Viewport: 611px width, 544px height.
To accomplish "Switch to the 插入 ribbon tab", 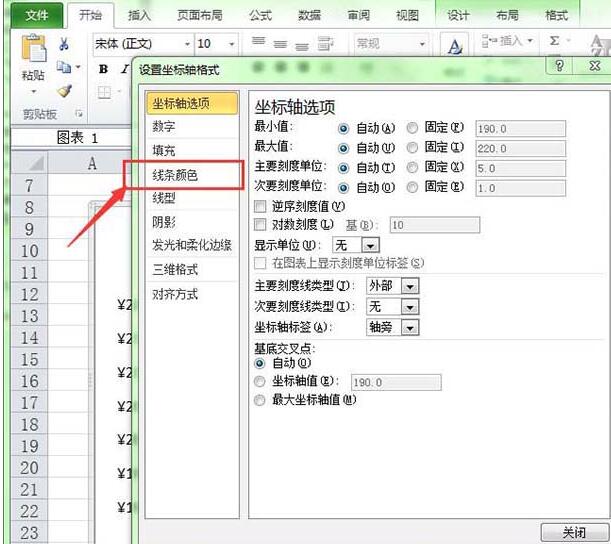I will [139, 16].
